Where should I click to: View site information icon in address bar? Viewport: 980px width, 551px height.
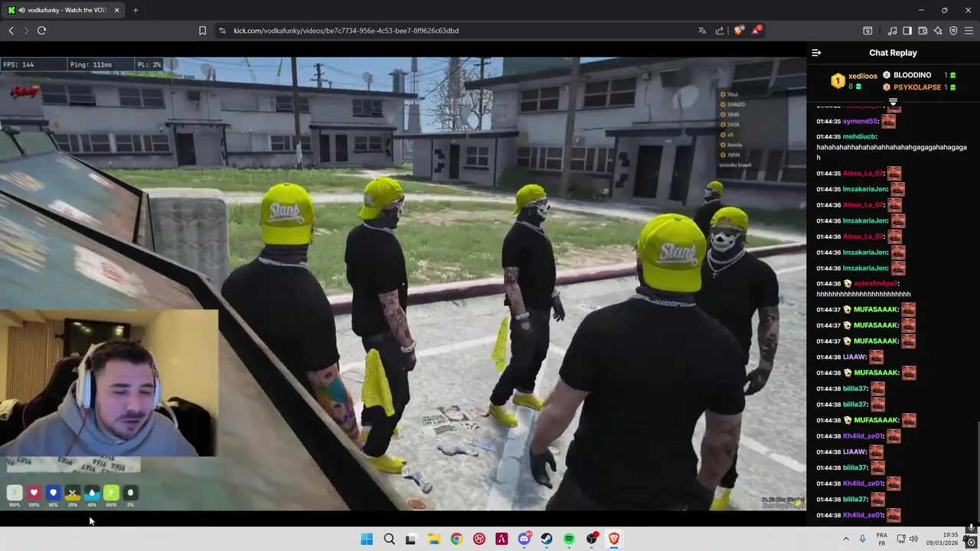point(222,31)
